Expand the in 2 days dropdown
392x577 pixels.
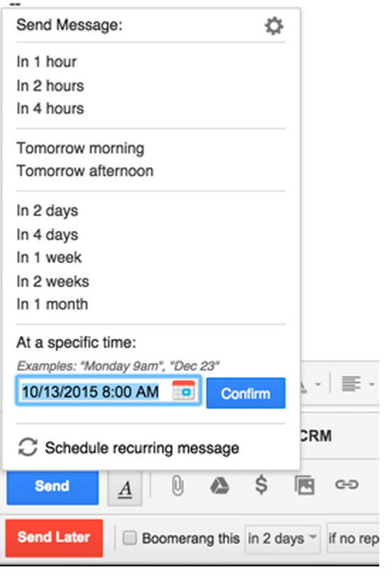(x=283, y=539)
